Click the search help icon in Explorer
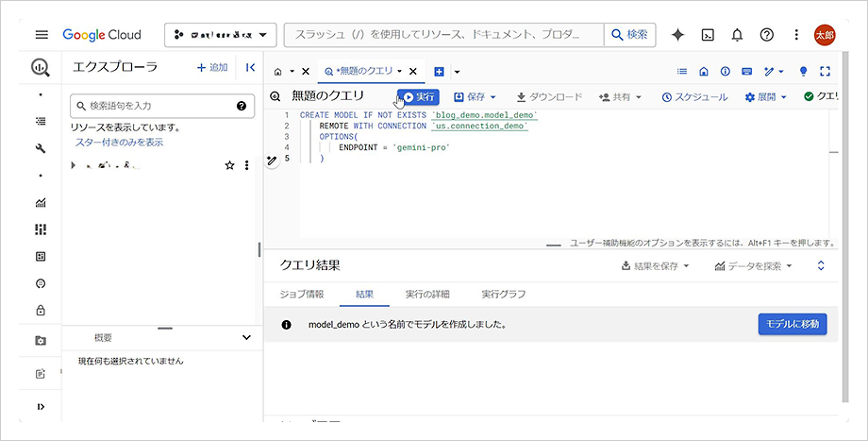This screenshot has width=868, height=441. click(x=242, y=106)
